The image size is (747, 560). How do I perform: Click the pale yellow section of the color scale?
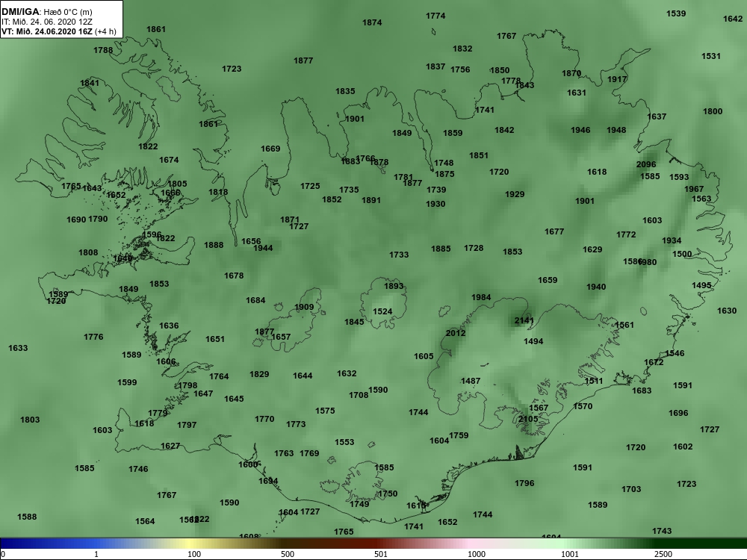click(x=188, y=544)
